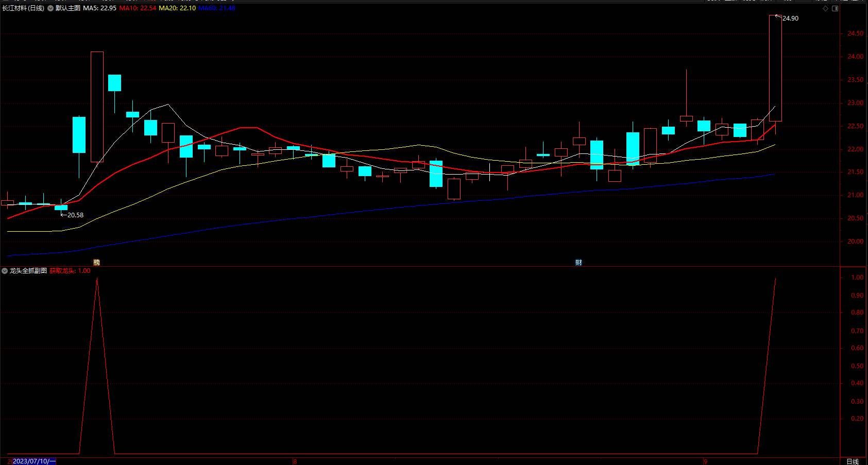
Task: Click the 22.50 price axis label
Action: (x=855, y=126)
